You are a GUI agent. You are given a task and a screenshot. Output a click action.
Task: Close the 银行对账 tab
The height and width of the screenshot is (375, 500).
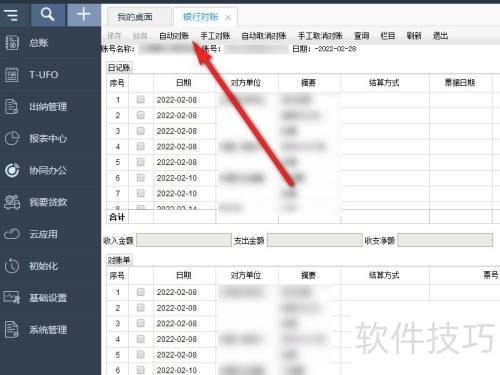228,17
